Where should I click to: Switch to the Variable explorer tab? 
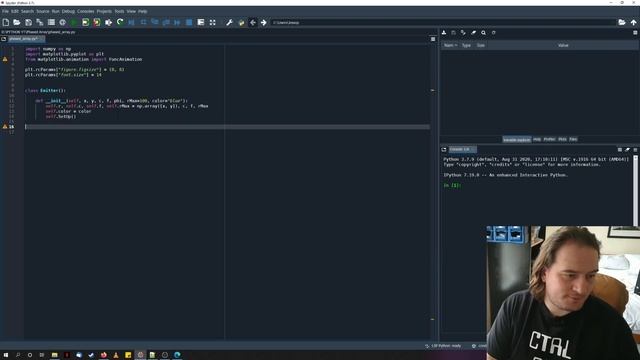coord(517,140)
